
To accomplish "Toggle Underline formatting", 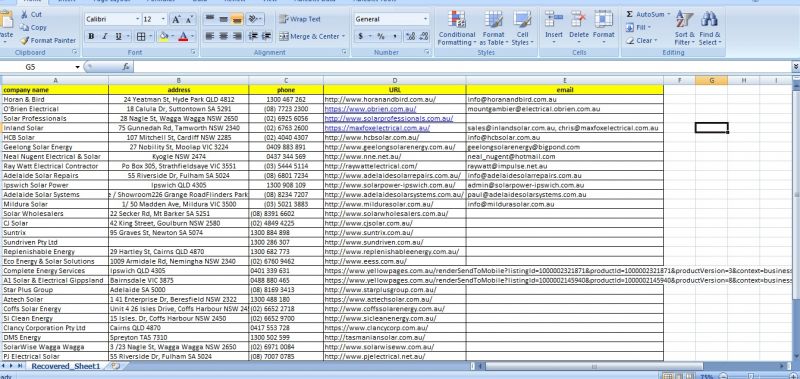I will click(118, 36).
